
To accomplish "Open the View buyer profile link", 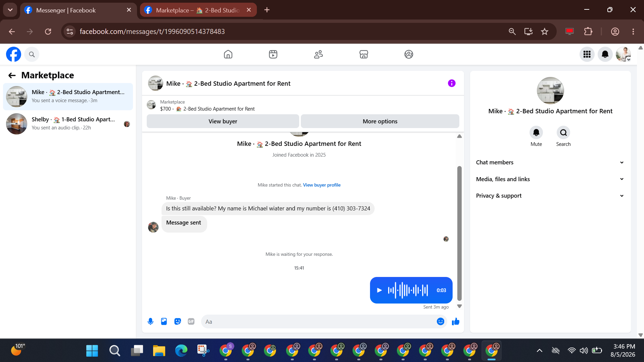I will [322, 185].
